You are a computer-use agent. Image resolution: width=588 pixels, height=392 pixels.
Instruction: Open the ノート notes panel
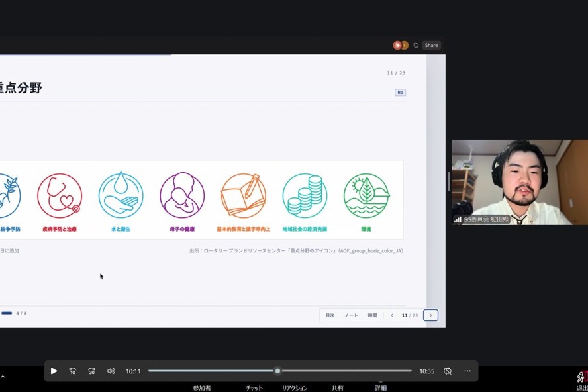(x=351, y=315)
